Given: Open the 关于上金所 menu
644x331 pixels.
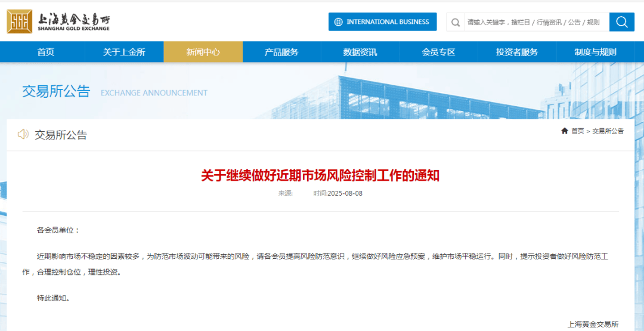Looking at the screenshot, I should point(124,52).
